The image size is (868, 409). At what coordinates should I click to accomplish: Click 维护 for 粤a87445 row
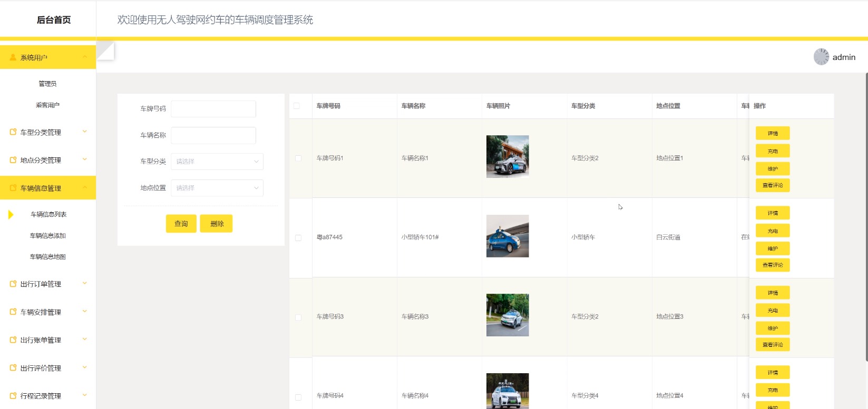pyautogui.click(x=773, y=248)
